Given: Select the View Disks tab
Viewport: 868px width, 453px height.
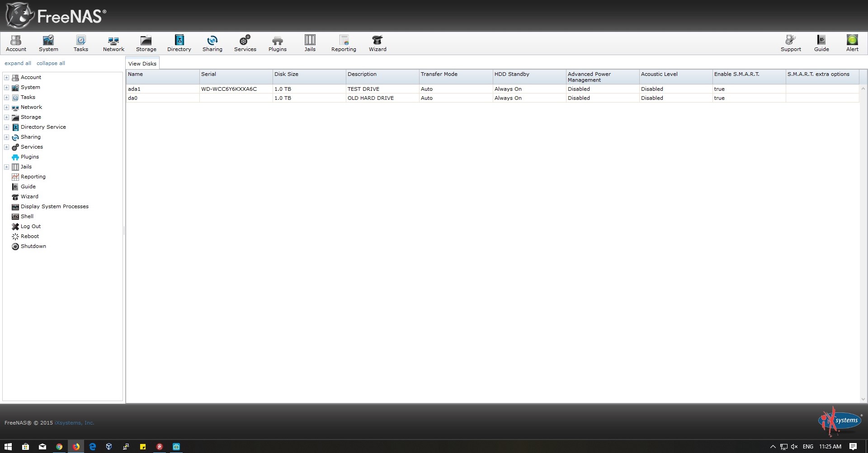Looking at the screenshot, I should tap(142, 63).
